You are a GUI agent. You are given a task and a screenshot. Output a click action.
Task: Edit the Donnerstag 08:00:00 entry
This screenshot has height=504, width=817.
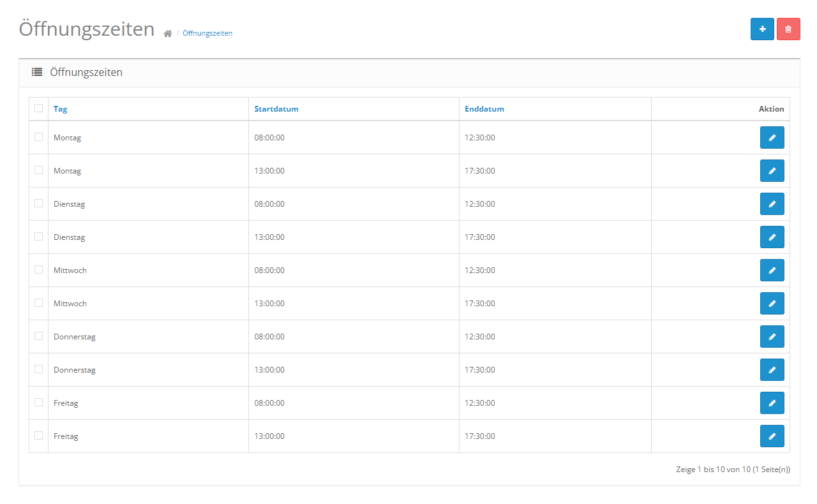point(772,337)
